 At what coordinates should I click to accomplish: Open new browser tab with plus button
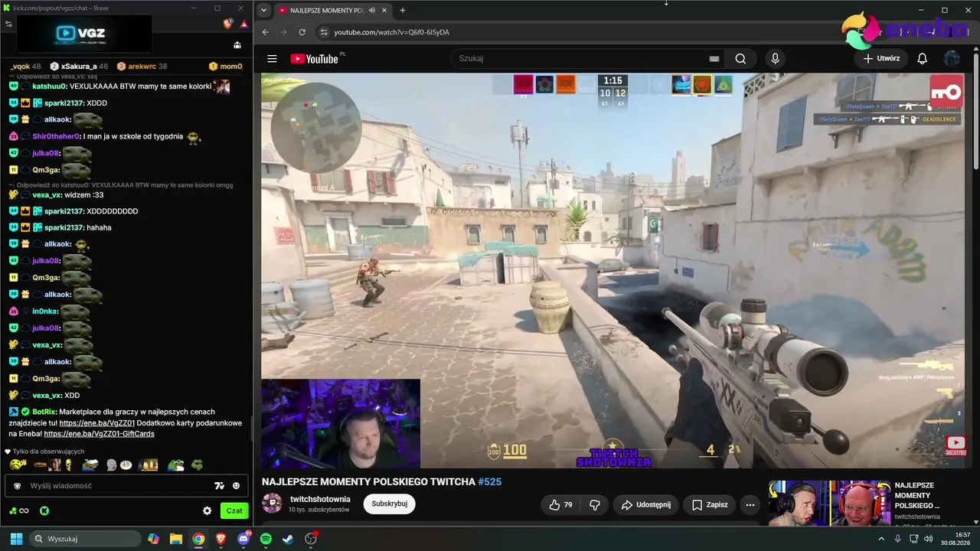coord(403,10)
